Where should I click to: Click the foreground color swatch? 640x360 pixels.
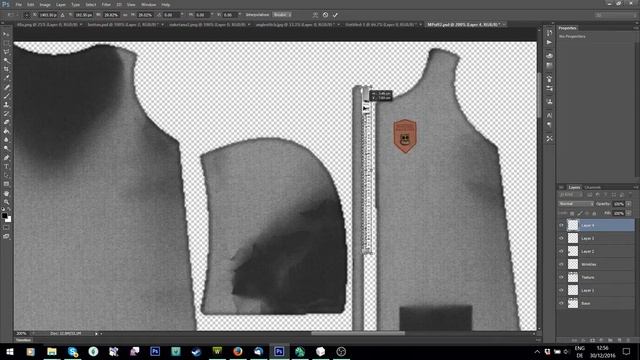tap(4, 216)
